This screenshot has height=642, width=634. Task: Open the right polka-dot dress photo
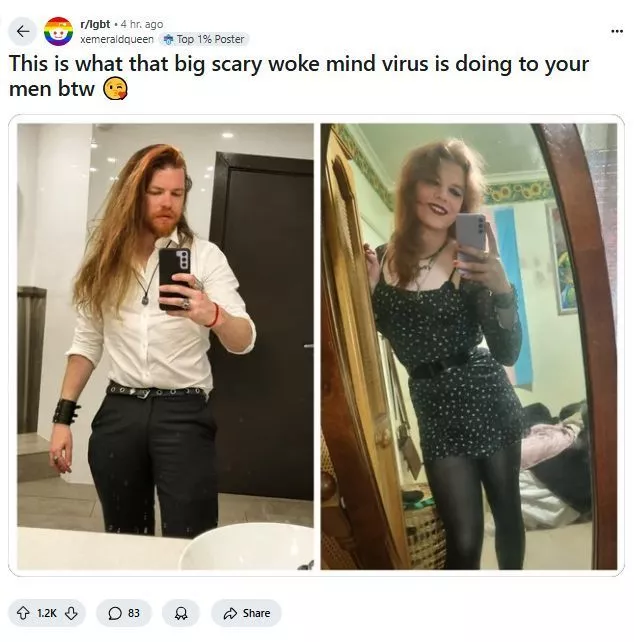point(469,346)
